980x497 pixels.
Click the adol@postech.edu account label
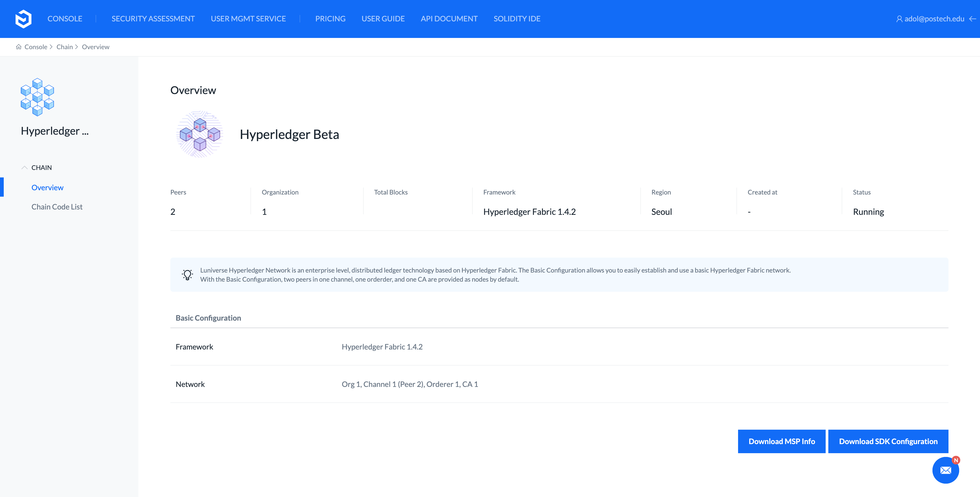(x=934, y=19)
